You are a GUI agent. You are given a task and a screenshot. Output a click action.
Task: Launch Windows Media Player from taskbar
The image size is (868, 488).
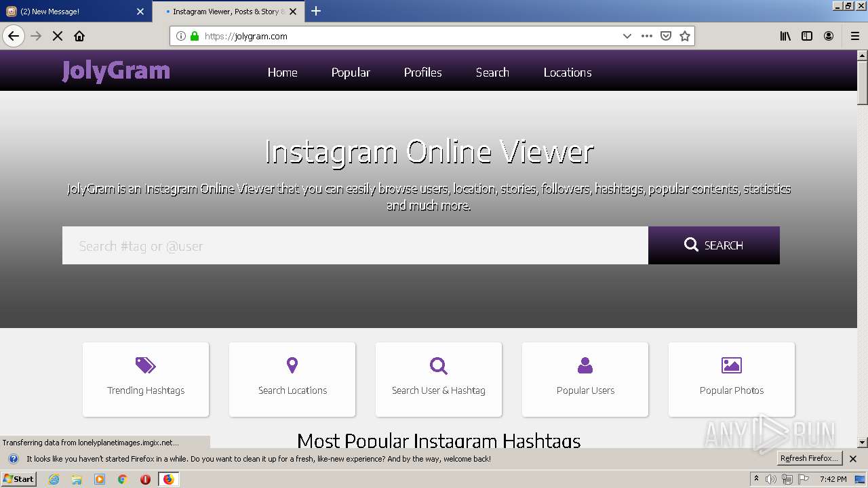pos(100,479)
